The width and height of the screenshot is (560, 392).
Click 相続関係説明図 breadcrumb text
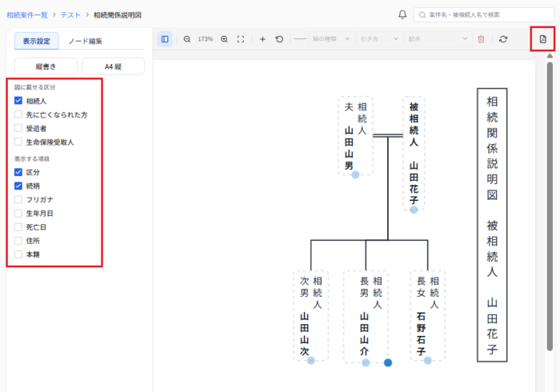point(118,15)
